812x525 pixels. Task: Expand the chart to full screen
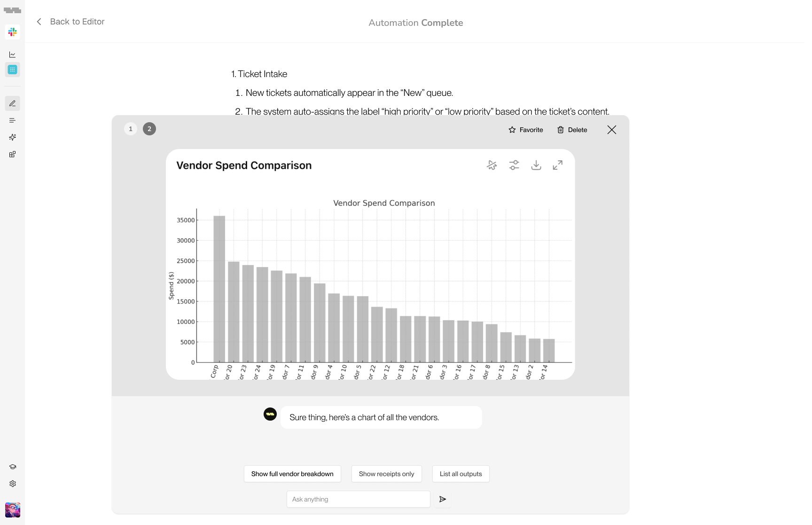pyautogui.click(x=557, y=165)
